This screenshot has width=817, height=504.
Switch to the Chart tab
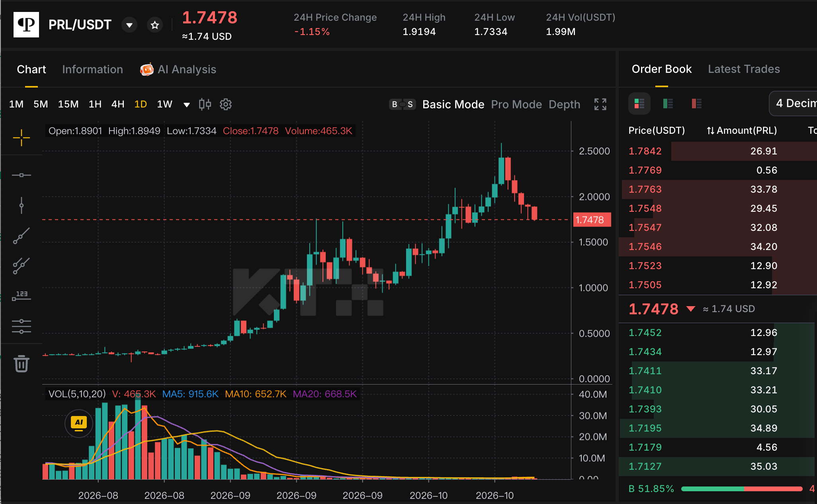[x=31, y=69]
